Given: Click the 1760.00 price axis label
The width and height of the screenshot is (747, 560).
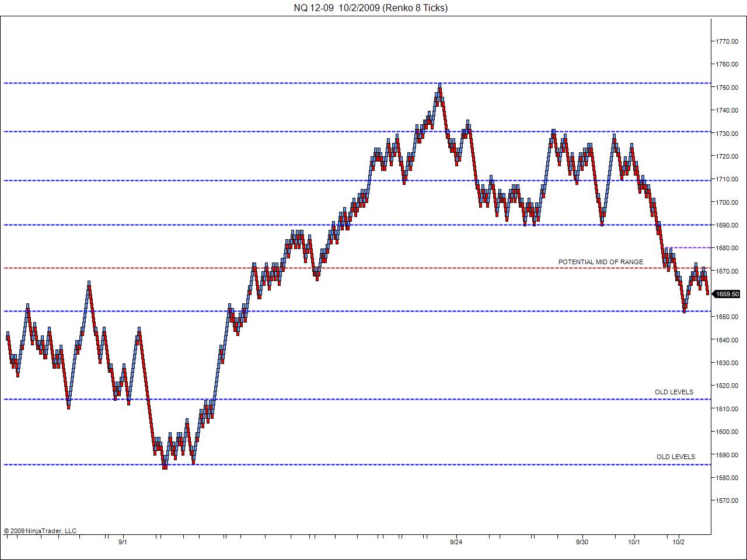Looking at the screenshot, I should tap(727, 64).
